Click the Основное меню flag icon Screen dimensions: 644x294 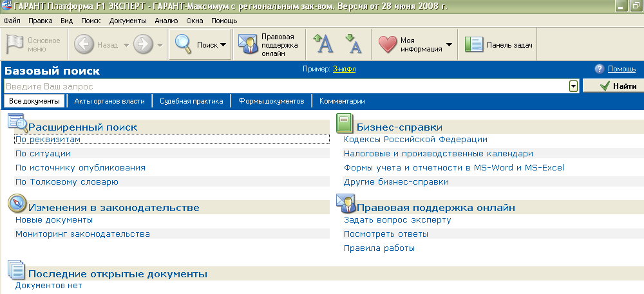(x=14, y=44)
